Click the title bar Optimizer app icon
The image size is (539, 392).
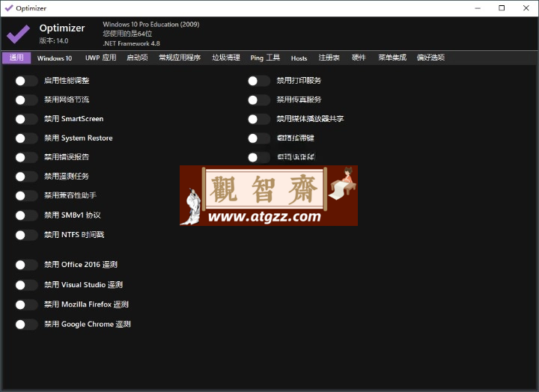click(x=9, y=8)
